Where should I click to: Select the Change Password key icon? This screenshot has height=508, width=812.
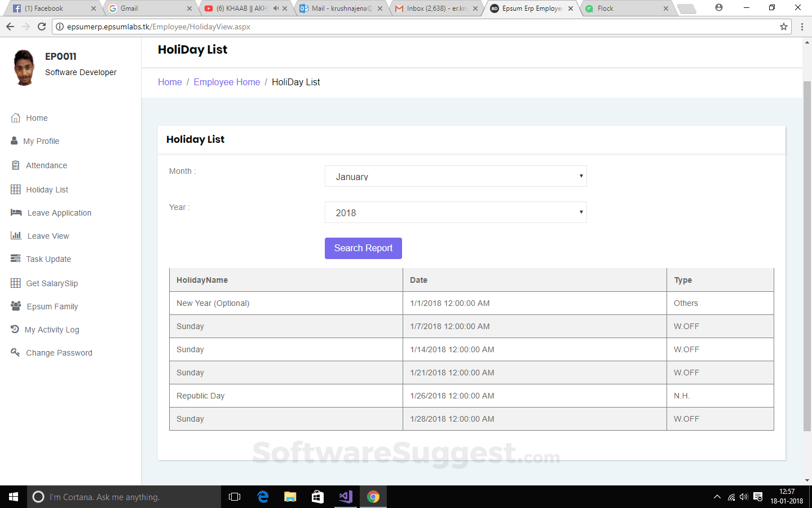(x=15, y=352)
